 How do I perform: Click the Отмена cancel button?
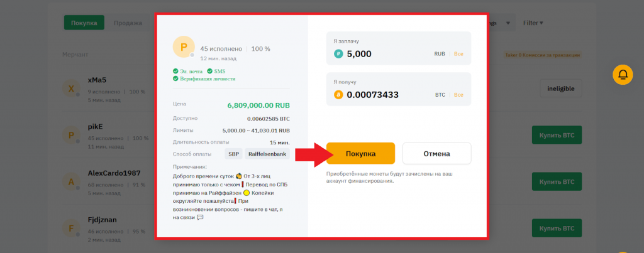pyautogui.click(x=436, y=153)
